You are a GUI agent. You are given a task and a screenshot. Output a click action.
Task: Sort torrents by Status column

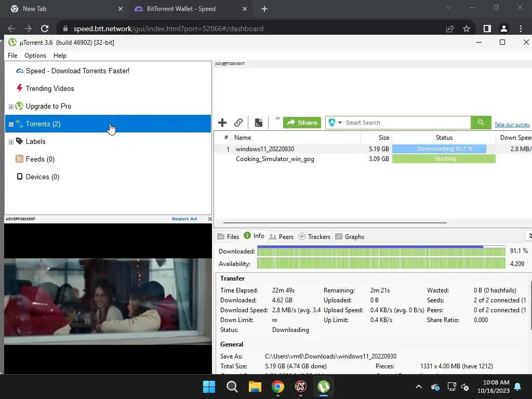point(444,137)
